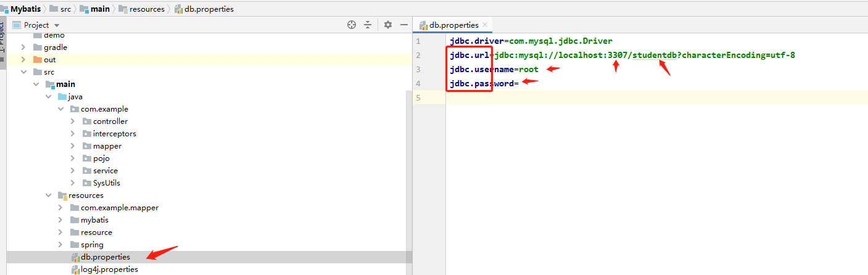This screenshot has height=275, width=868.
Task: Select the controller package
Action: [110, 121]
